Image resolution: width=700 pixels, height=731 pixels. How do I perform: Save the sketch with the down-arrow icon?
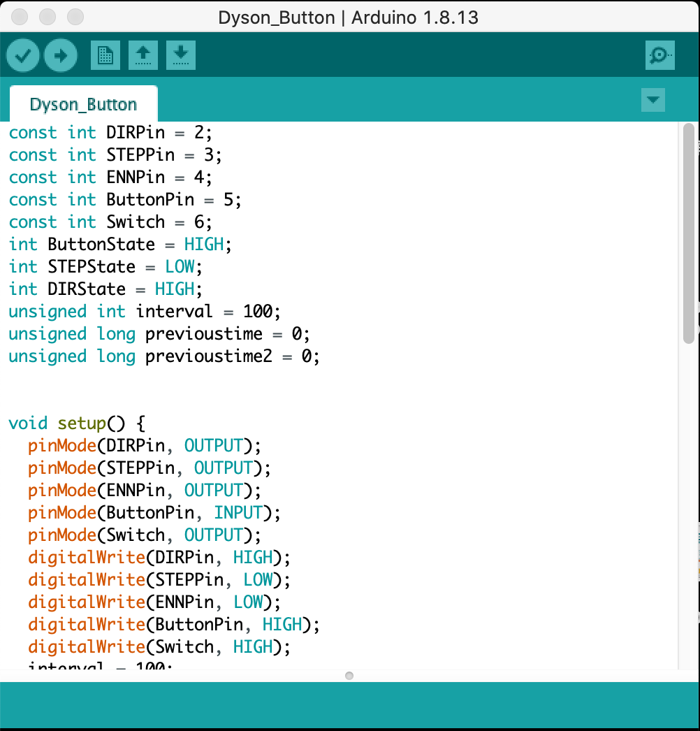point(181,55)
